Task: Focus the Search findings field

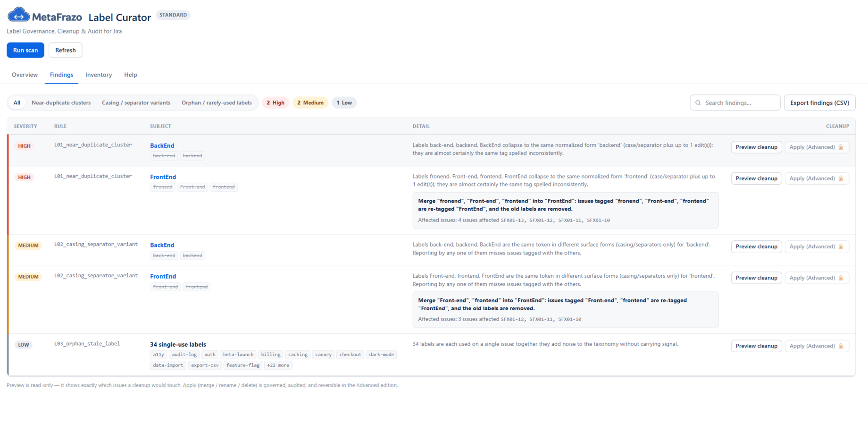Action: pyautogui.click(x=735, y=103)
